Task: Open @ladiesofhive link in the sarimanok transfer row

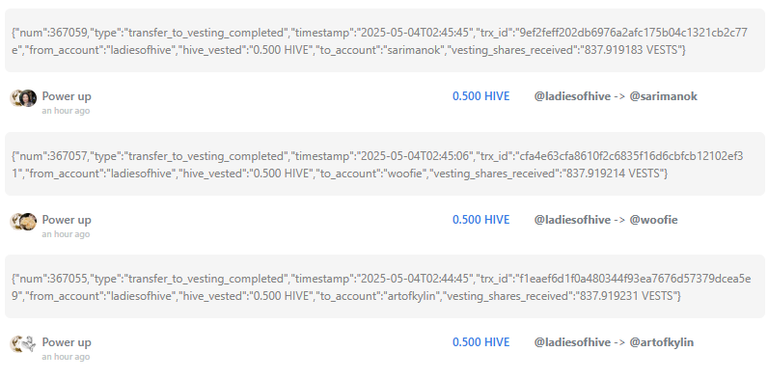Action: click(573, 96)
